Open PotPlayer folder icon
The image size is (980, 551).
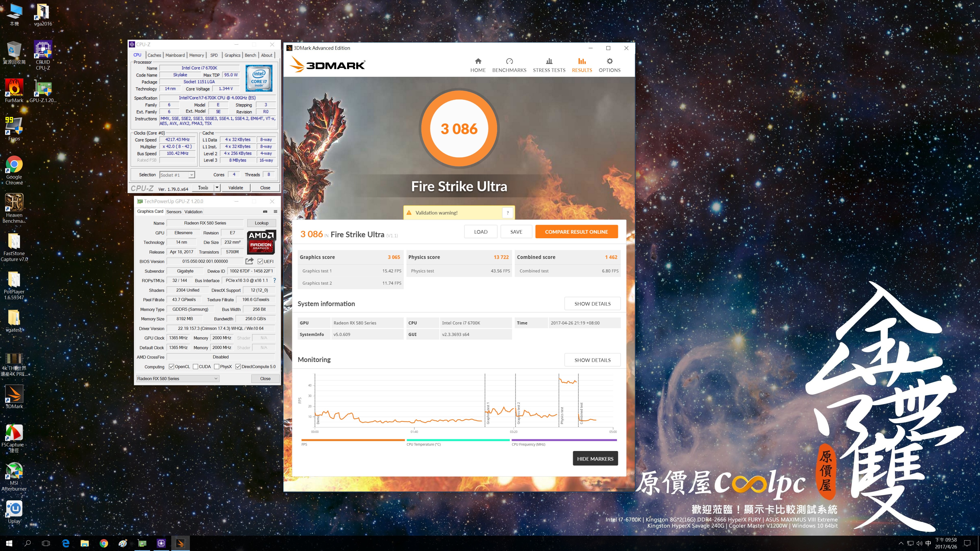tap(14, 286)
